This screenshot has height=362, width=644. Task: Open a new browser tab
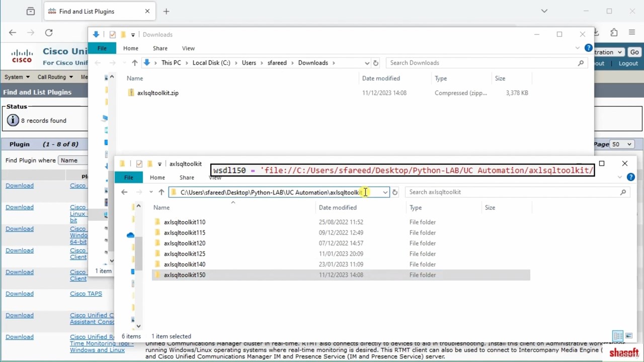[x=166, y=11]
